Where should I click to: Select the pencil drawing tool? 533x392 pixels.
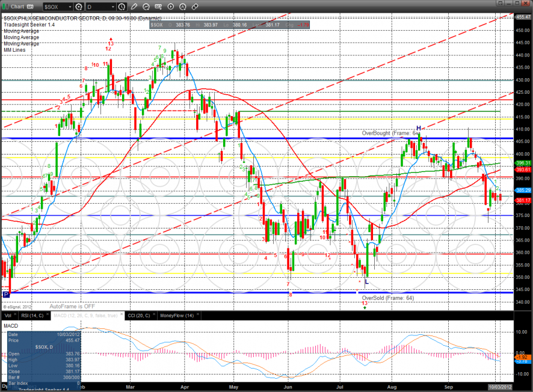[x=134, y=7]
